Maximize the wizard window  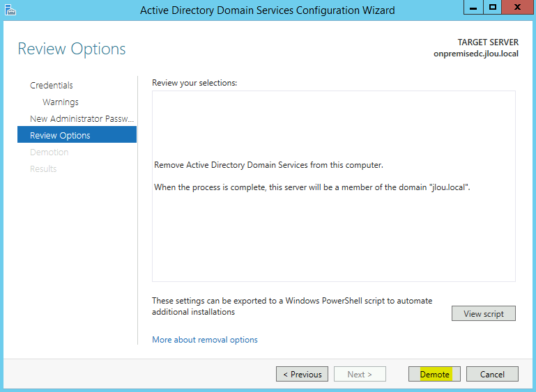(x=492, y=7)
